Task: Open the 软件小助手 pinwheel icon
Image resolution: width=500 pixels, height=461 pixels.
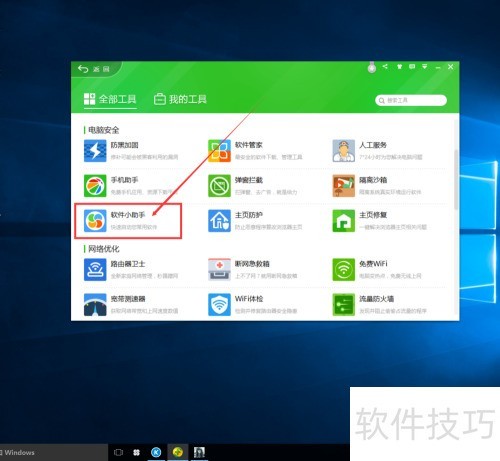Action: tap(95, 221)
